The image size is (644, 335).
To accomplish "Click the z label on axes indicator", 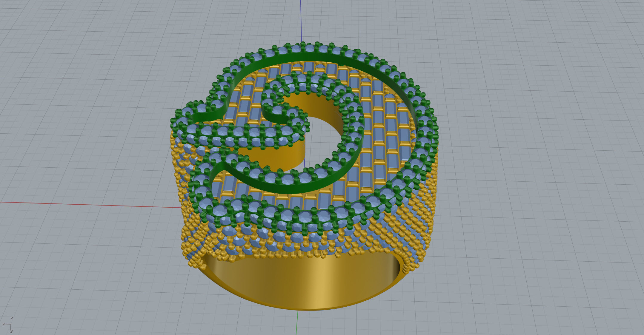I will [12, 318].
